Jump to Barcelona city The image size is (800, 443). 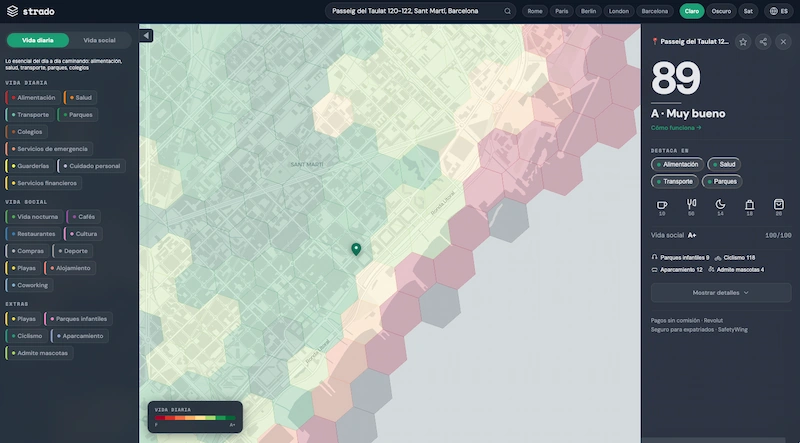(x=655, y=11)
